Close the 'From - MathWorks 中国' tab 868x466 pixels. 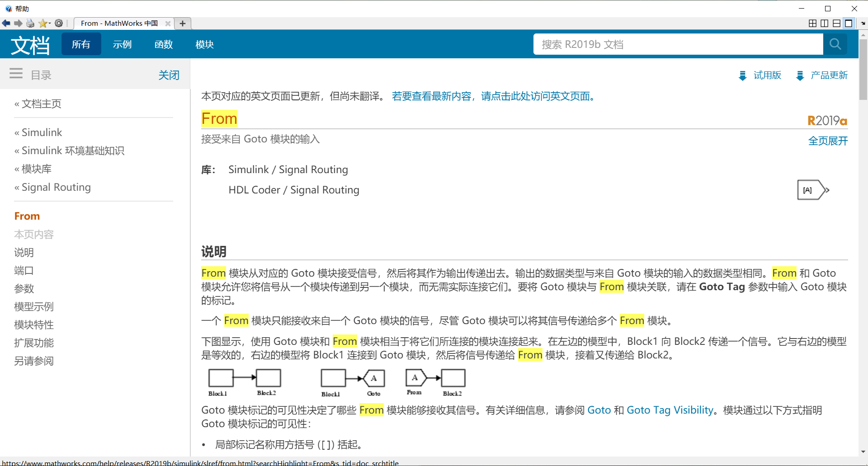(x=168, y=24)
